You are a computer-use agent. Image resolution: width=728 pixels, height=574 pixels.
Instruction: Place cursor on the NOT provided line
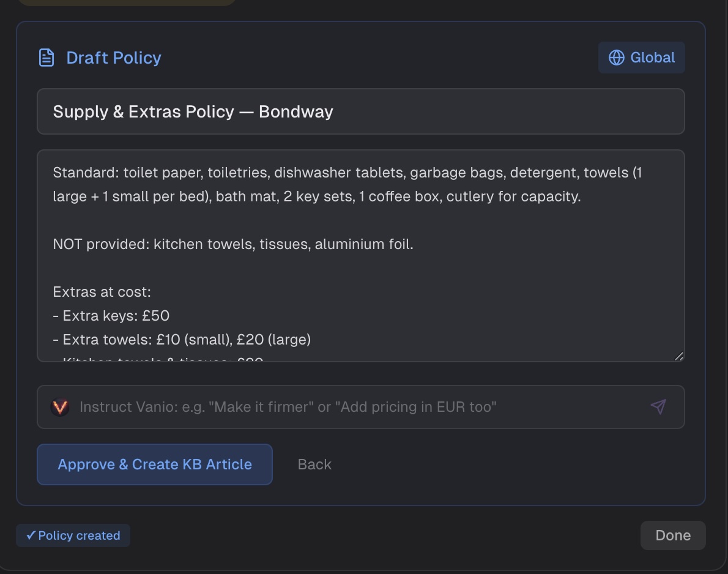point(233,245)
